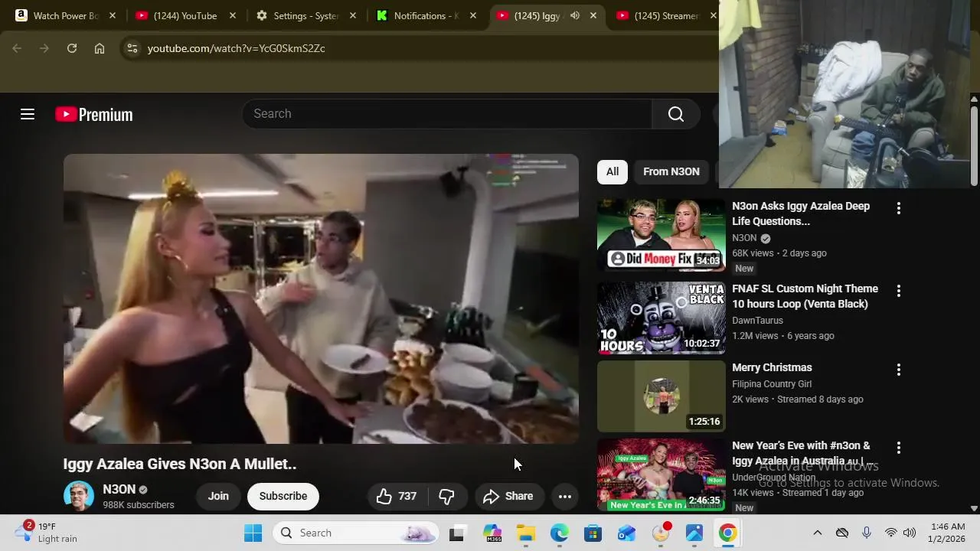Open the Share dialog for the video

[508, 496]
